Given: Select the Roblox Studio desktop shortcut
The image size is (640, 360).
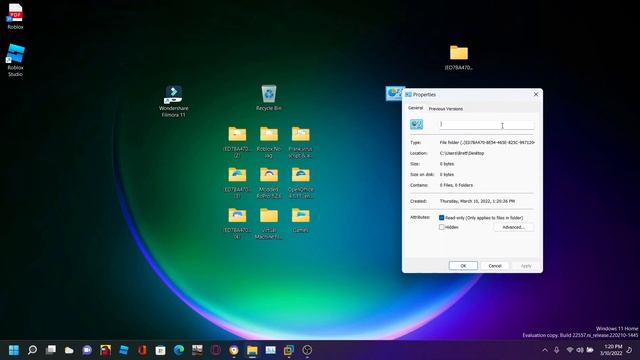Looking at the screenshot, I should pyautogui.click(x=15, y=60).
